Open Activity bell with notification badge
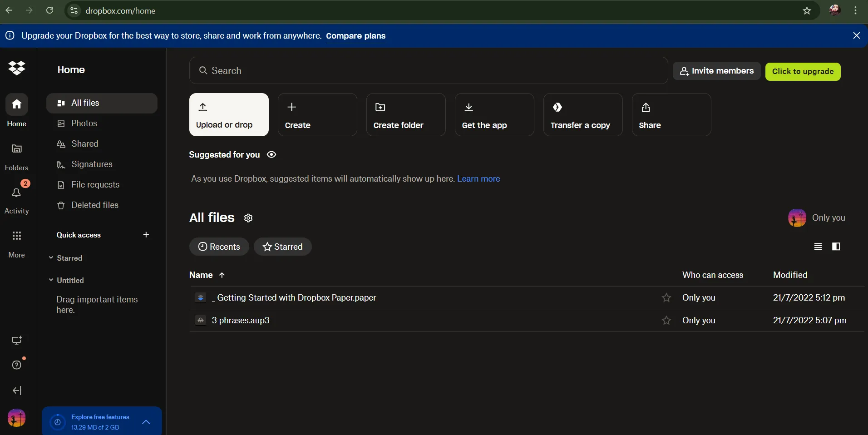The image size is (868, 435). (x=17, y=193)
